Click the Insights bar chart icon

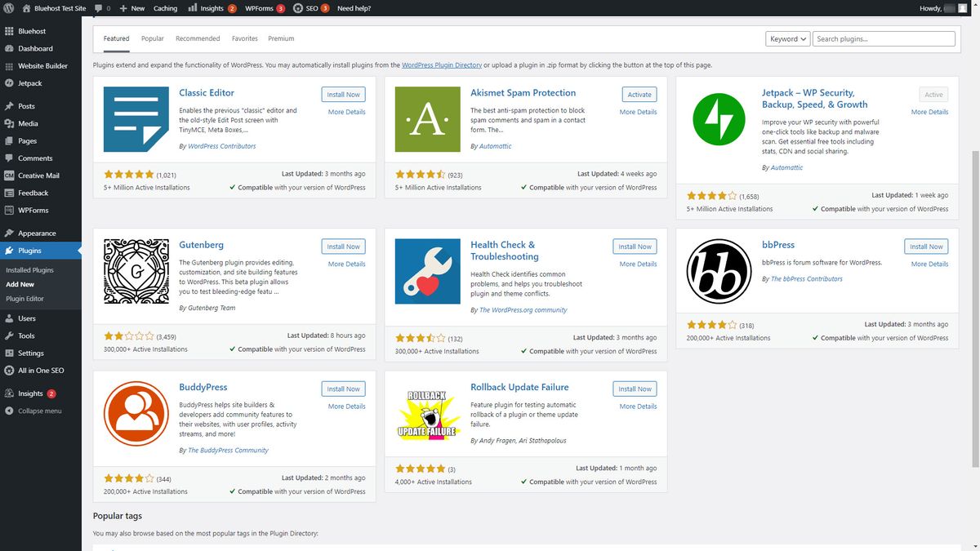tap(192, 8)
